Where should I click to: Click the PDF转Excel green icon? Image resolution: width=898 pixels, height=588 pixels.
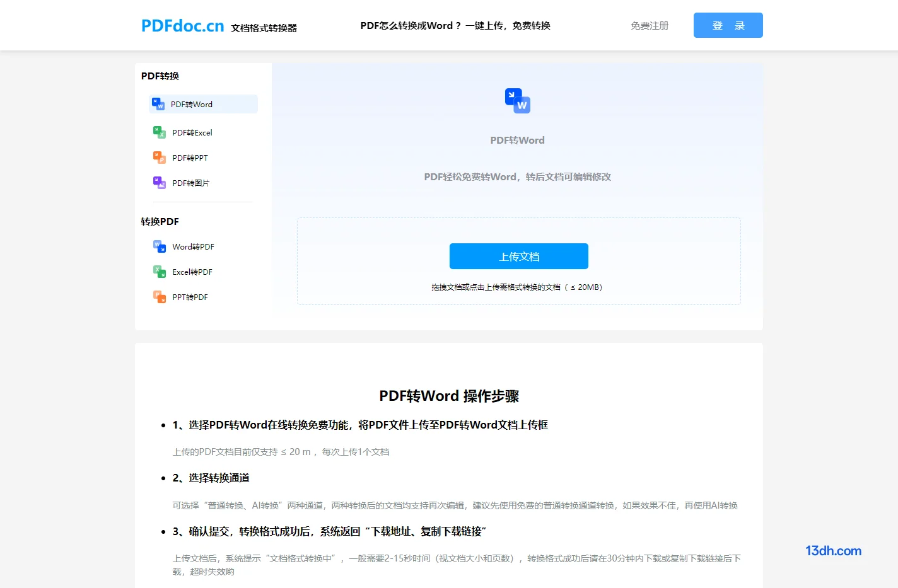pos(160,132)
